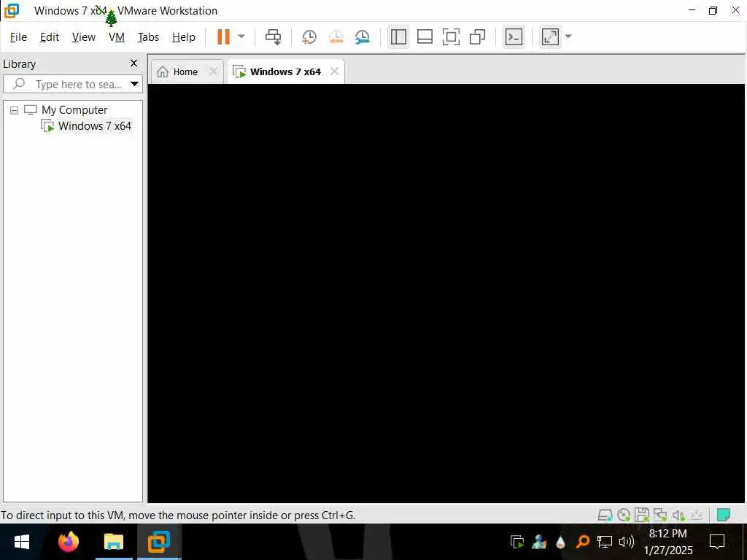The width and height of the screenshot is (747, 560).
Task: Close the Windows 7 x64 tab
Action: (x=334, y=71)
